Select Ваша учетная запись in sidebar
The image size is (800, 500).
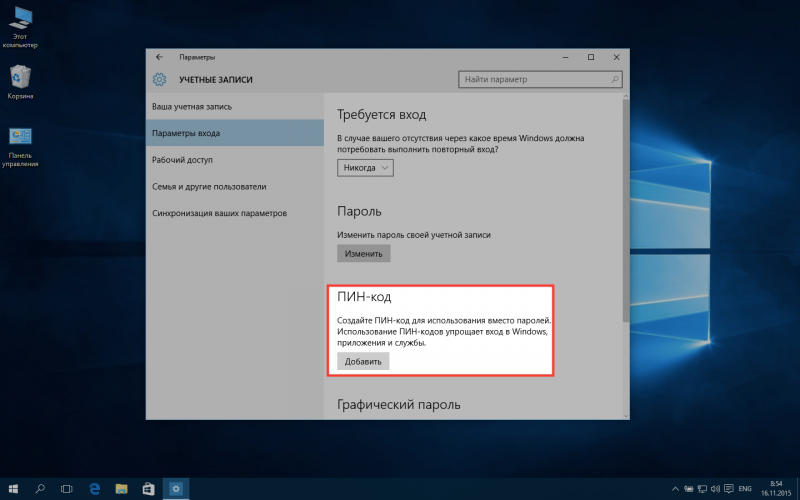[190, 106]
